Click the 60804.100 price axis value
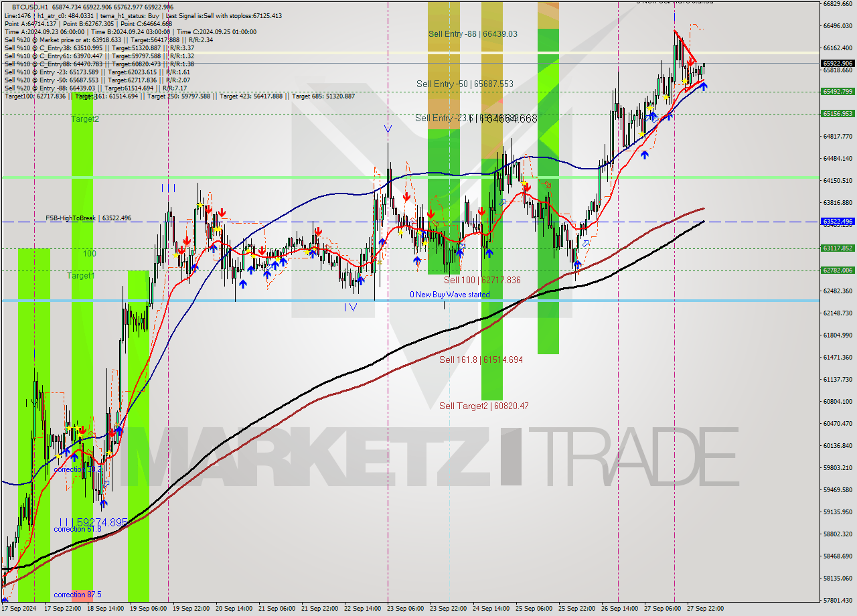This screenshot has width=857, height=616. coord(837,401)
